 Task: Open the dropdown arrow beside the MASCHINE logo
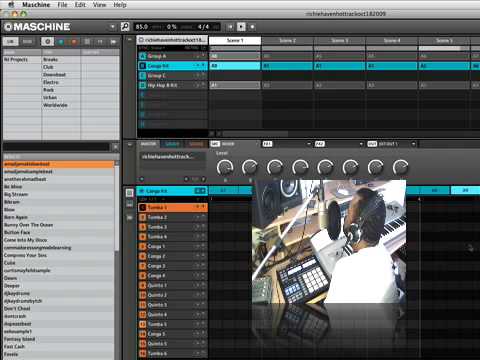click(x=112, y=27)
